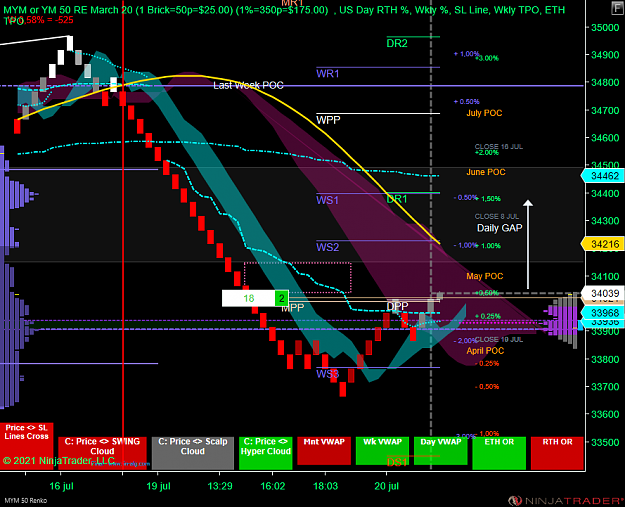
Task: Click the RTH OR status box
Action: (557, 453)
